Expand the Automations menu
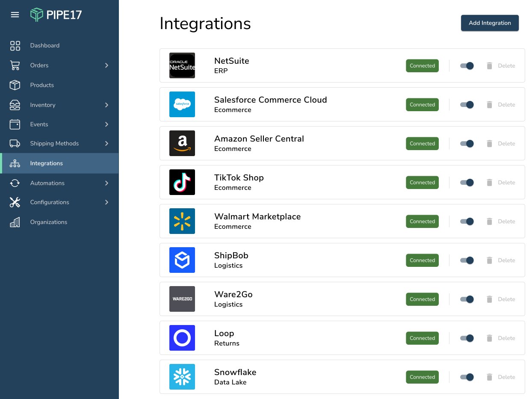 pos(47,183)
